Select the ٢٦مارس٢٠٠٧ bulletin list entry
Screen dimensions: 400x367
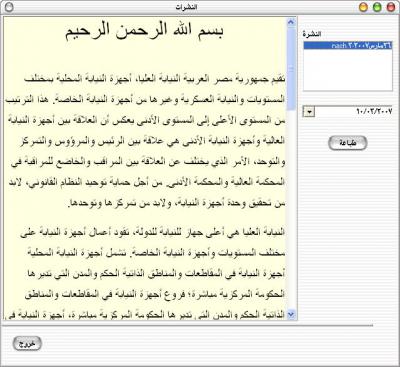(x=348, y=46)
